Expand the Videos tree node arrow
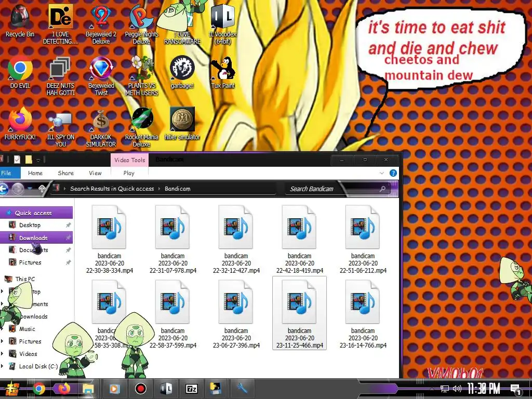 coord(3,353)
